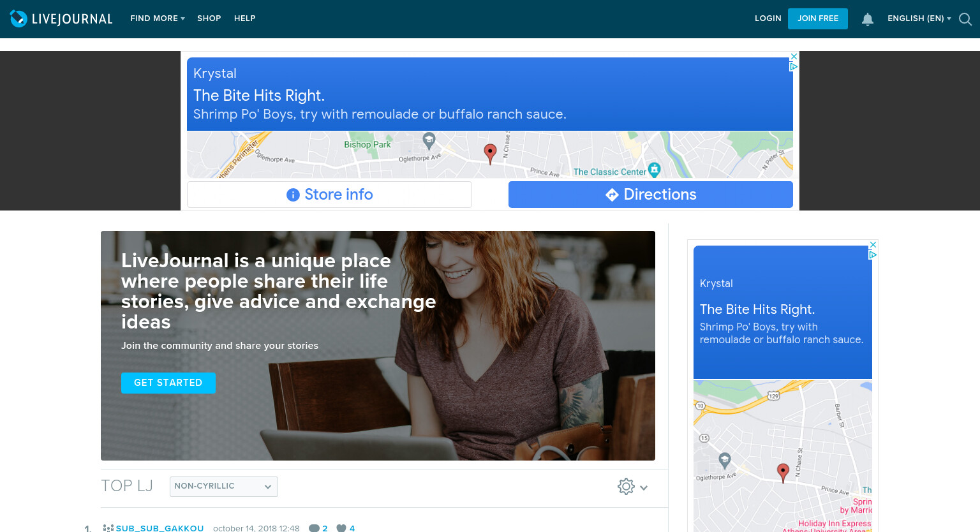980x532 pixels.
Task: Expand the chevron beside settings gear
Action: point(644,487)
